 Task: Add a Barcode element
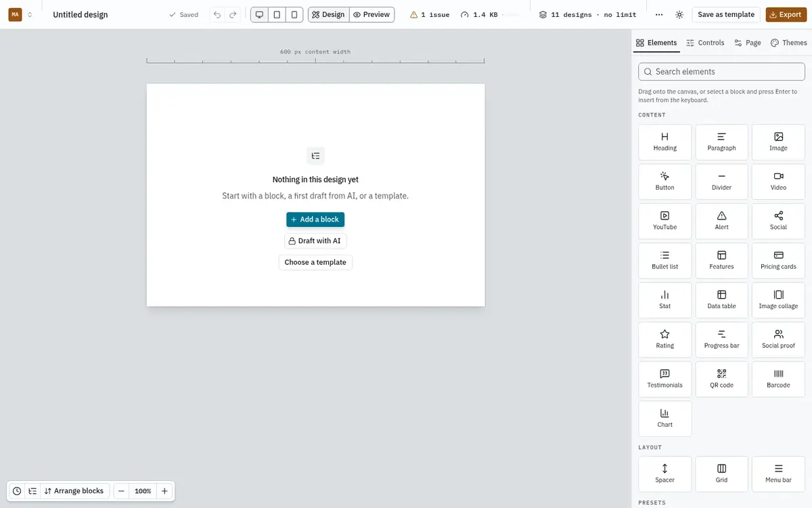(778, 379)
